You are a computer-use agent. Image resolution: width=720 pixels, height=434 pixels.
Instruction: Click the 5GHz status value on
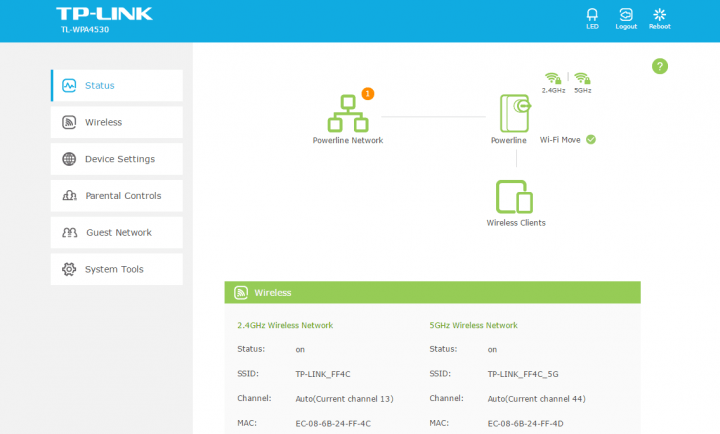(x=492, y=349)
